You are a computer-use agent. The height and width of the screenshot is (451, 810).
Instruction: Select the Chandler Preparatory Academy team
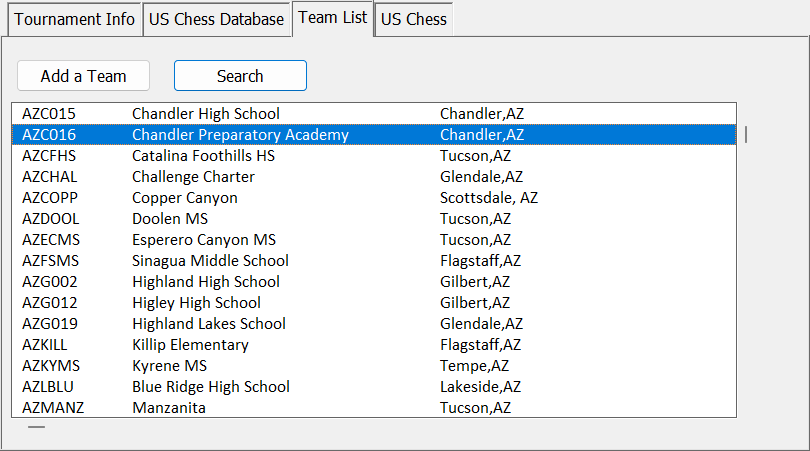240,135
